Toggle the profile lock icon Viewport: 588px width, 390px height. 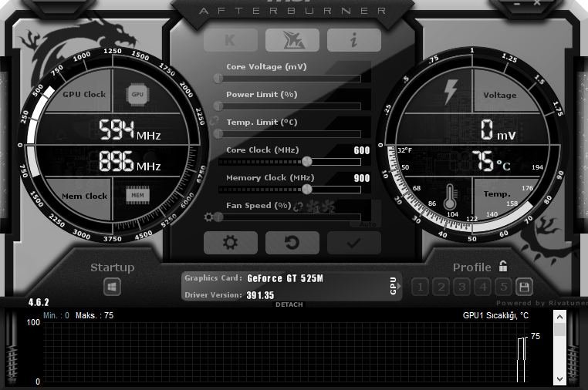pos(503,266)
